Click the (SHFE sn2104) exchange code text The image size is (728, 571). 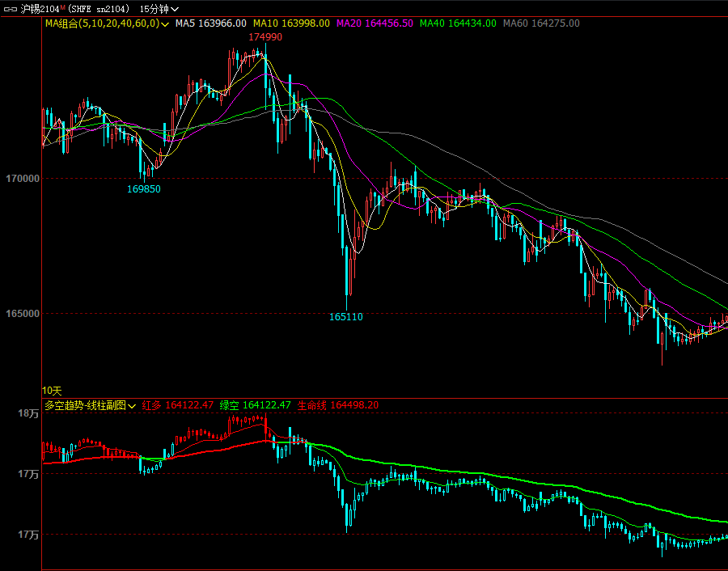tap(99, 9)
